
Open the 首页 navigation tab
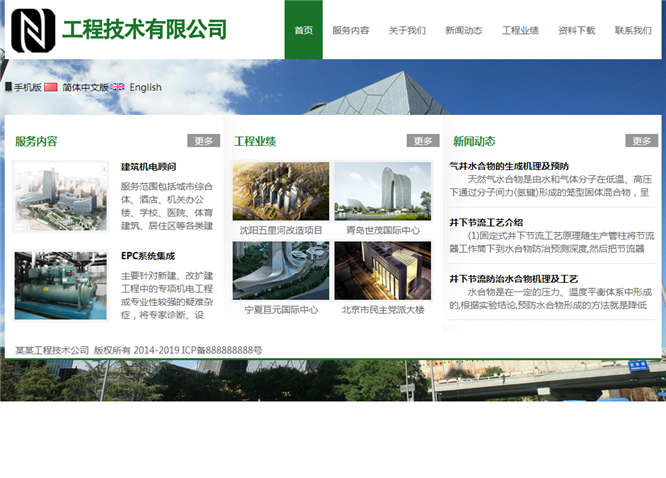tap(303, 30)
